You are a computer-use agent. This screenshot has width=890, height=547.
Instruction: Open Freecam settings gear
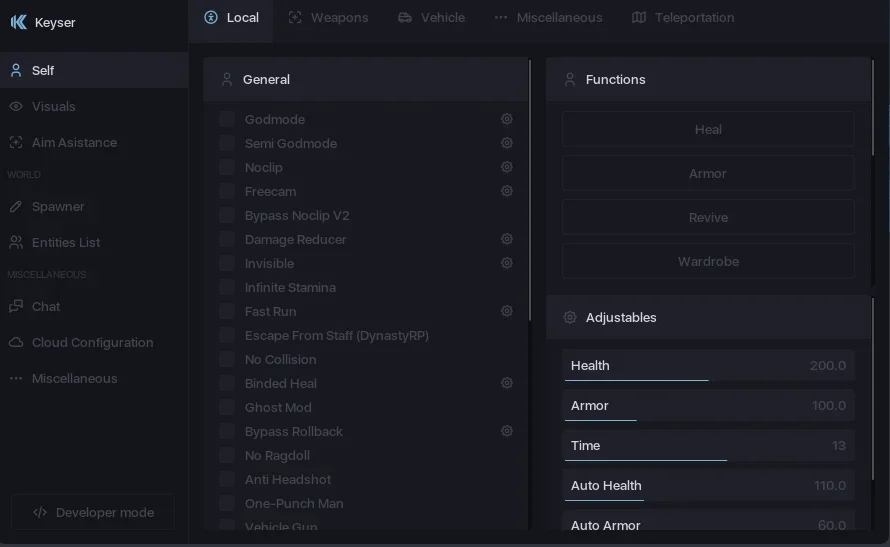click(x=507, y=191)
